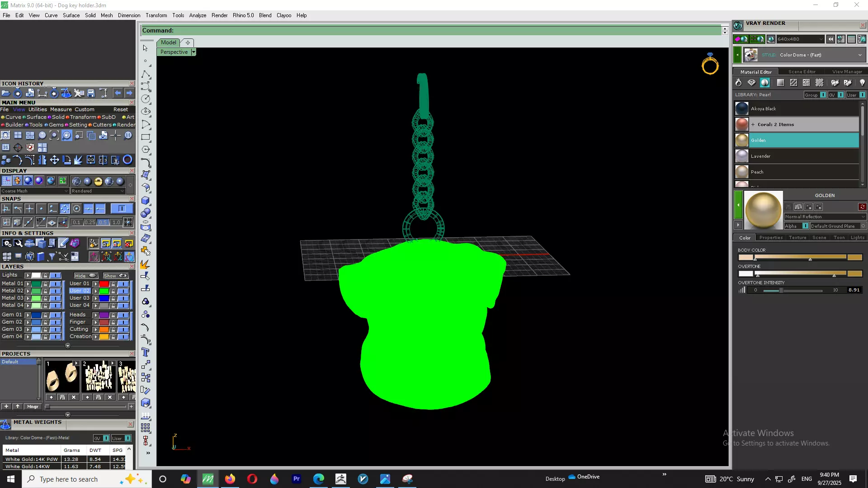
Task: Click the Box solid tool in vertical toolbar
Action: pos(146,200)
